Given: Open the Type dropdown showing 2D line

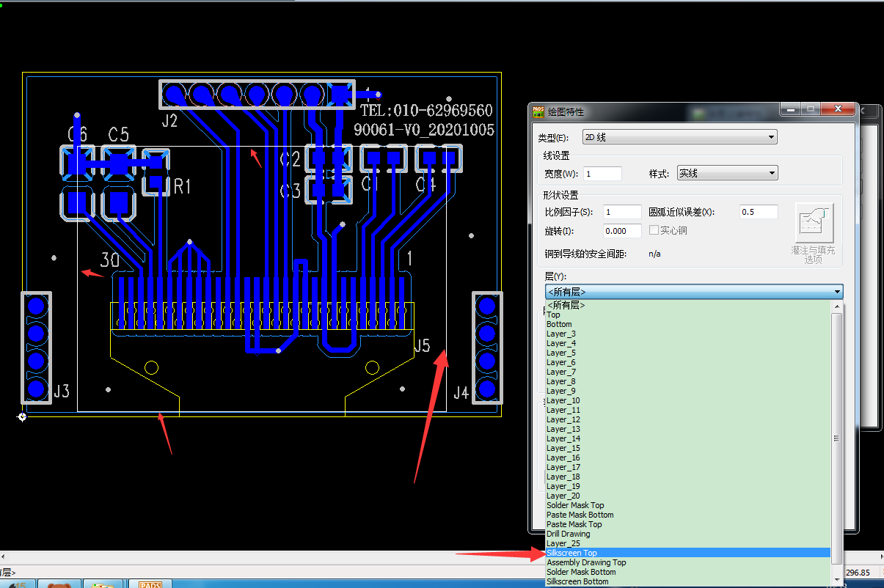Looking at the screenshot, I should 679,137.
